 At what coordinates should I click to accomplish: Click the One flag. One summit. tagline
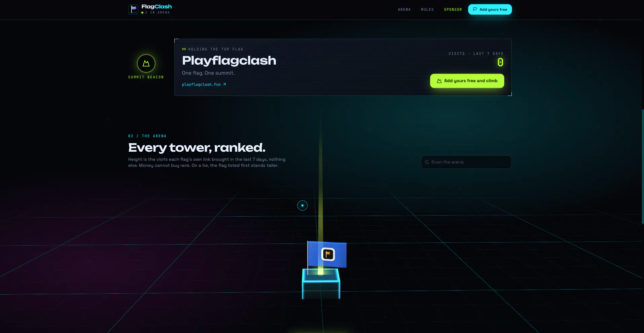point(208,73)
